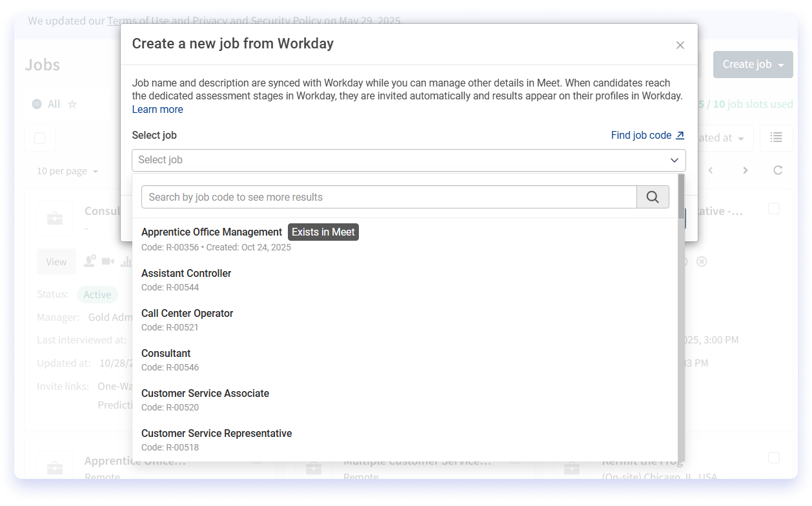Open the Find job code external link

[x=647, y=135]
